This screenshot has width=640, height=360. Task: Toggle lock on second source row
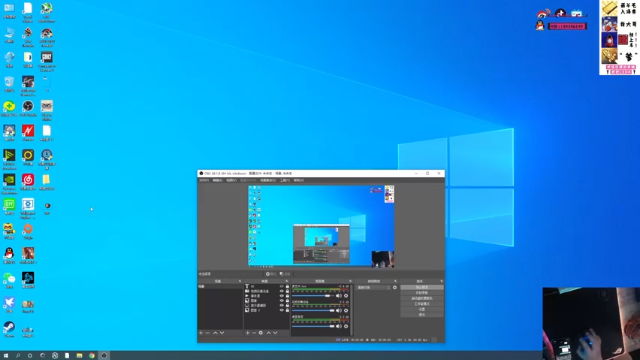pyautogui.click(x=287, y=291)
